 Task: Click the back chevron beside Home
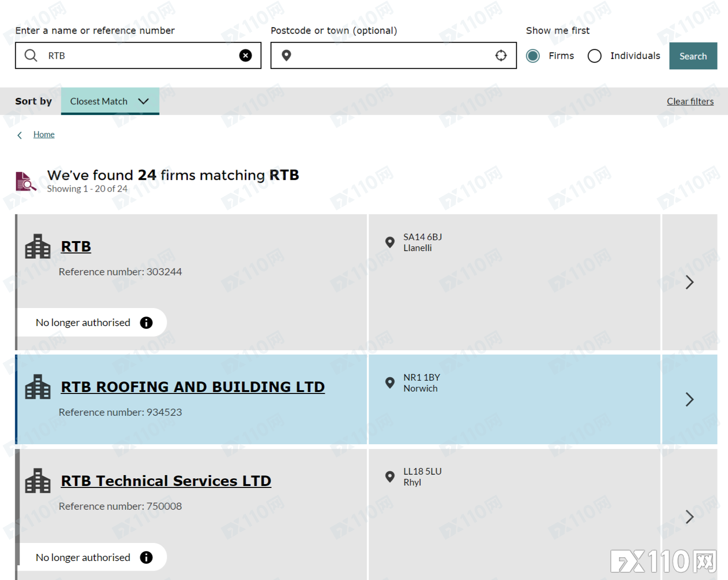19,135
